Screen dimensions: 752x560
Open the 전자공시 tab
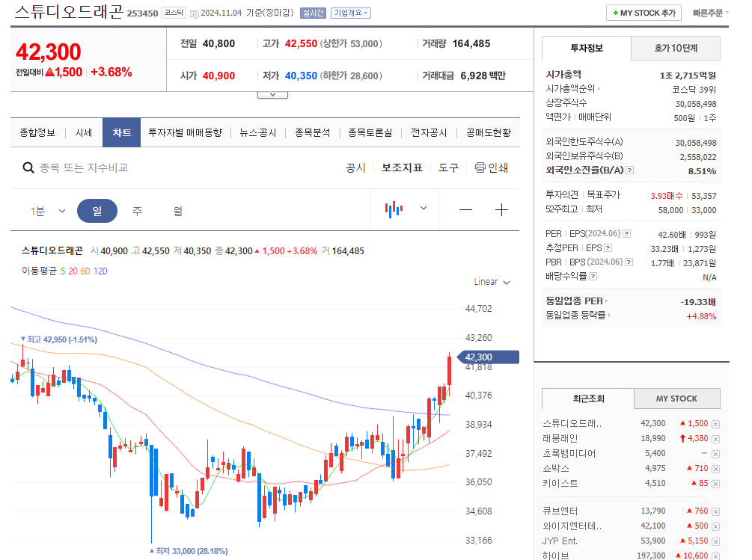pos(429,132)
